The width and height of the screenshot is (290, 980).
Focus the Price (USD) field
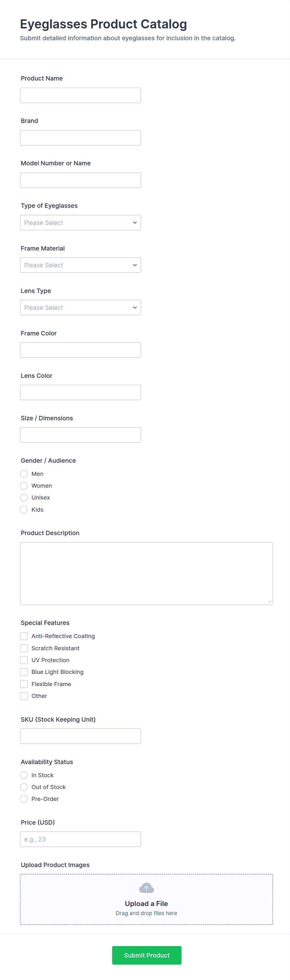click(80, 839)
